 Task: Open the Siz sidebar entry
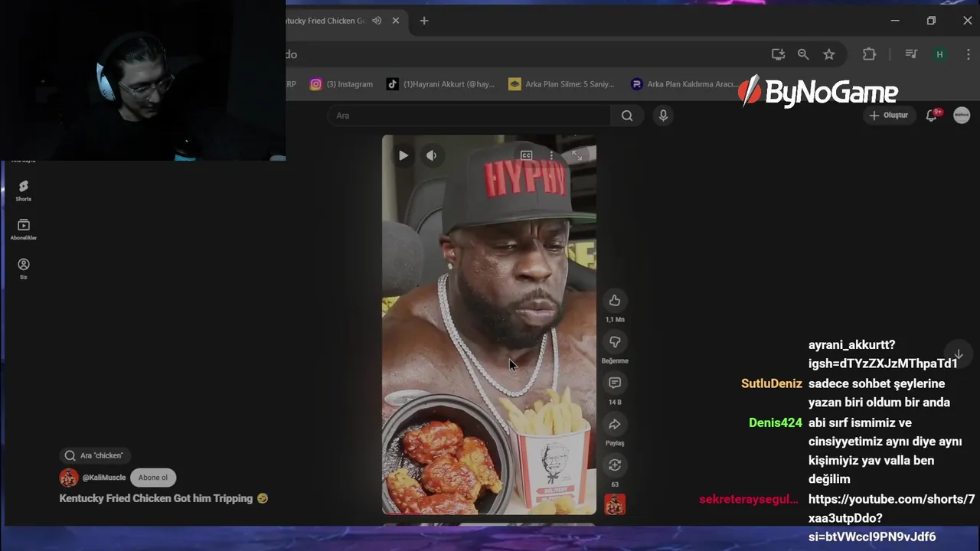[x=24, y=269]
